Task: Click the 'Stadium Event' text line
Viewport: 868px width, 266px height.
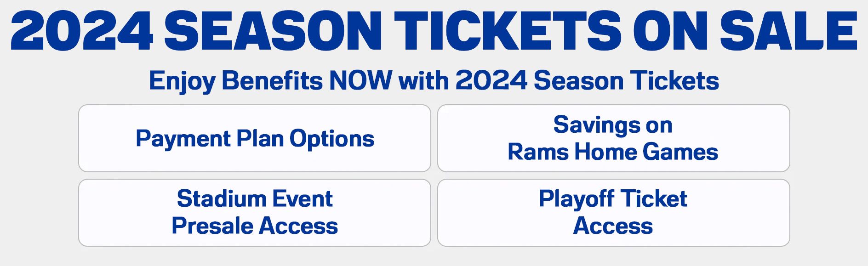Action: pos(255,198)
